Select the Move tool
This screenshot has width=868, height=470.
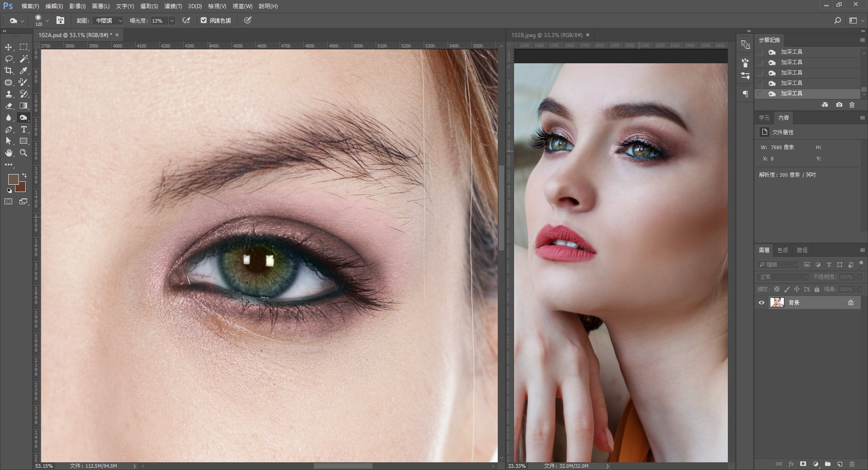tap(9, 47)
